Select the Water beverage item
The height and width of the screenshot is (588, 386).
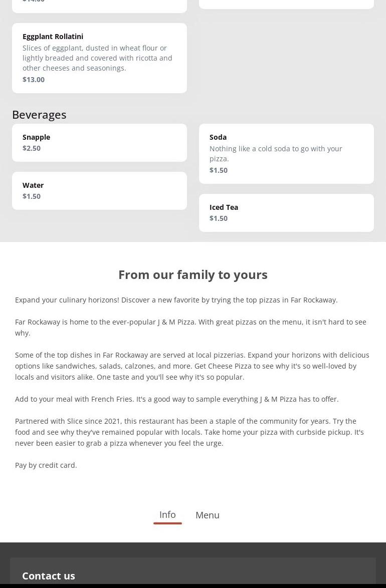33,185
